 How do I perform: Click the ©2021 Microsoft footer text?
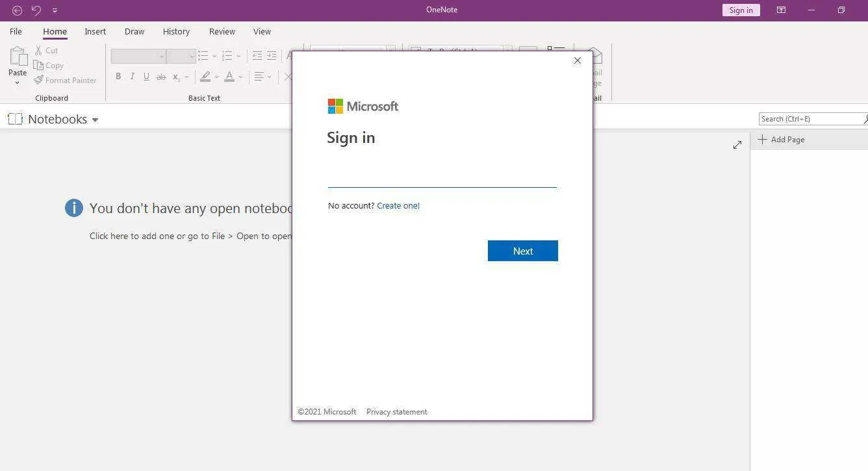click(327, 412)
